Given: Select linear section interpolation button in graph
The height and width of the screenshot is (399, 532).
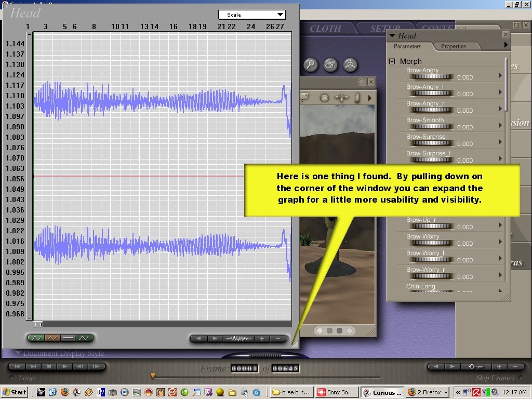Looking at the screenshot, I should (52, 338).
